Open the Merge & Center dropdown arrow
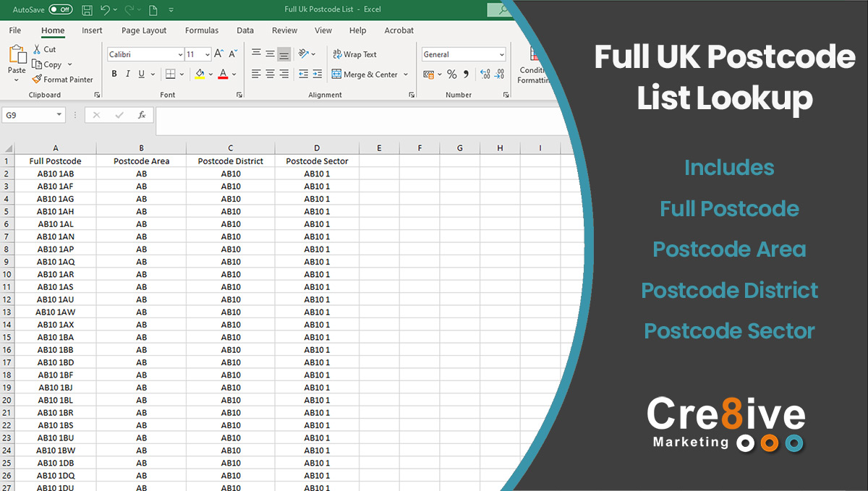 click(x=405, y=74)
